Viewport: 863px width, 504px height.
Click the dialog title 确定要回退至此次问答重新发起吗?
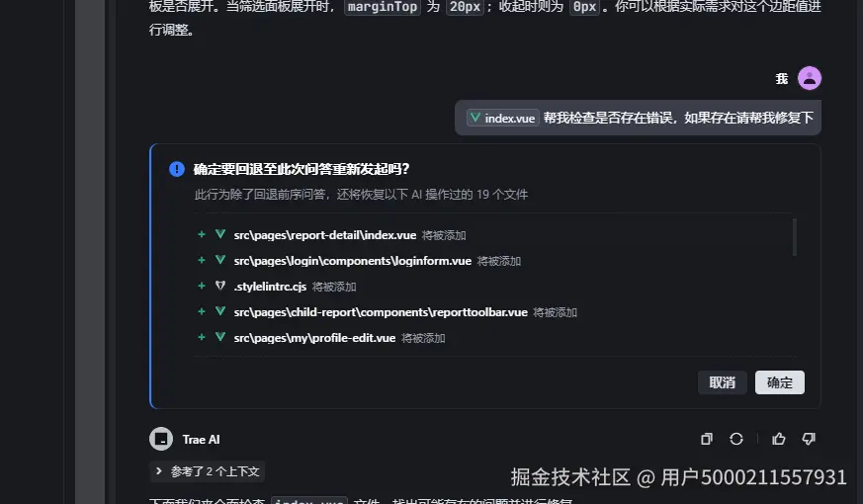click(302, 169)
